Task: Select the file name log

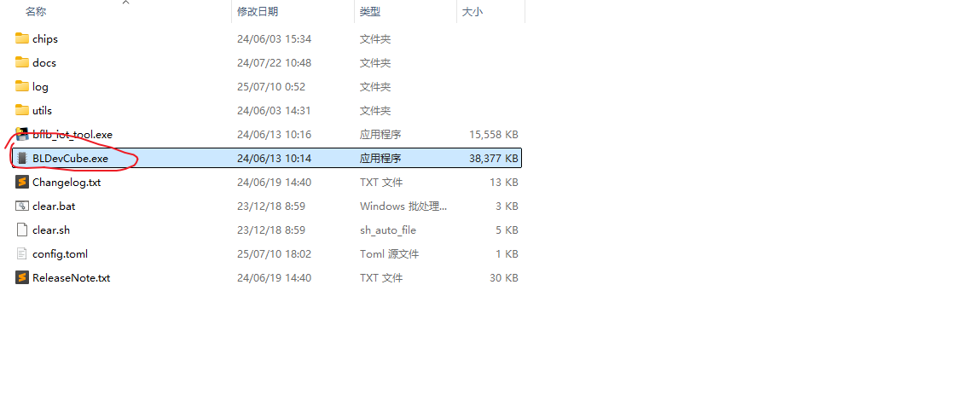Action: (40, 87)
